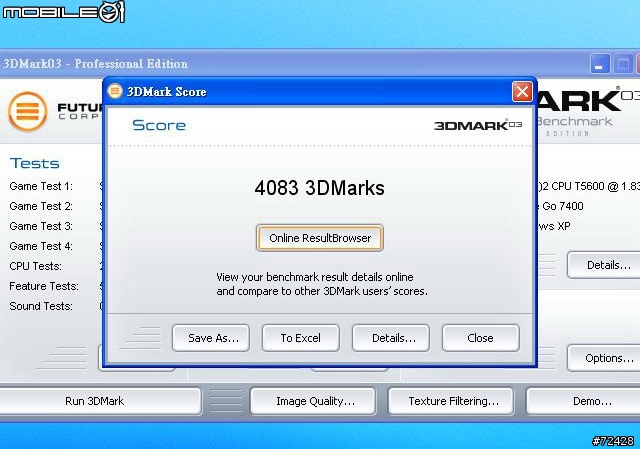The image size is (640, 449).
Task: Click the Close button in score dialog
Action: tap(480, 338)
